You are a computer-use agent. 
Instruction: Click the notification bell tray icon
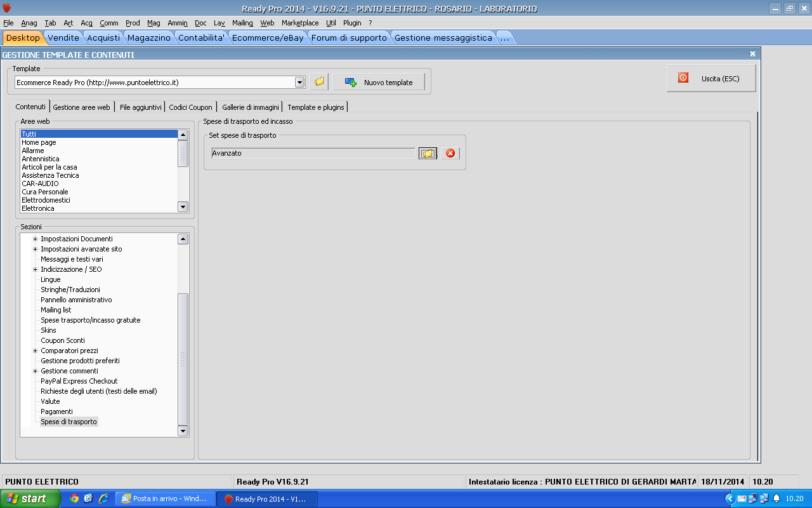click(775, 498)
